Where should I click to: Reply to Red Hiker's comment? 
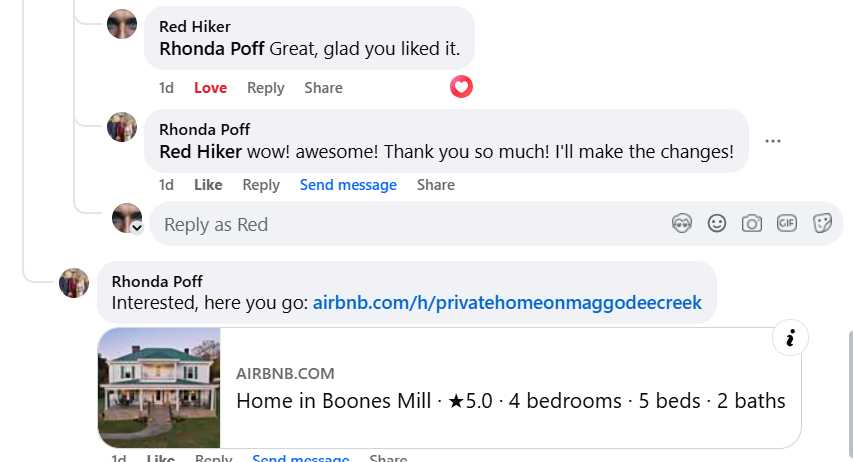(265, 88)
